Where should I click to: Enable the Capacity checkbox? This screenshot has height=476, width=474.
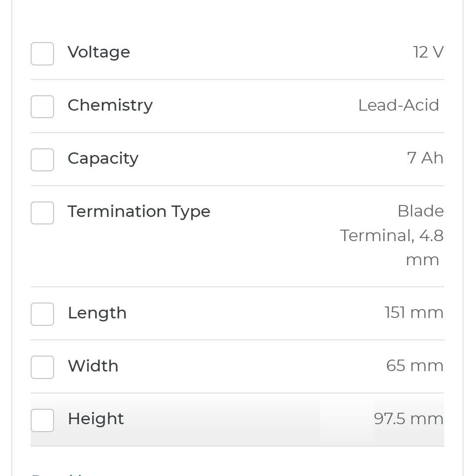(42, 159)
